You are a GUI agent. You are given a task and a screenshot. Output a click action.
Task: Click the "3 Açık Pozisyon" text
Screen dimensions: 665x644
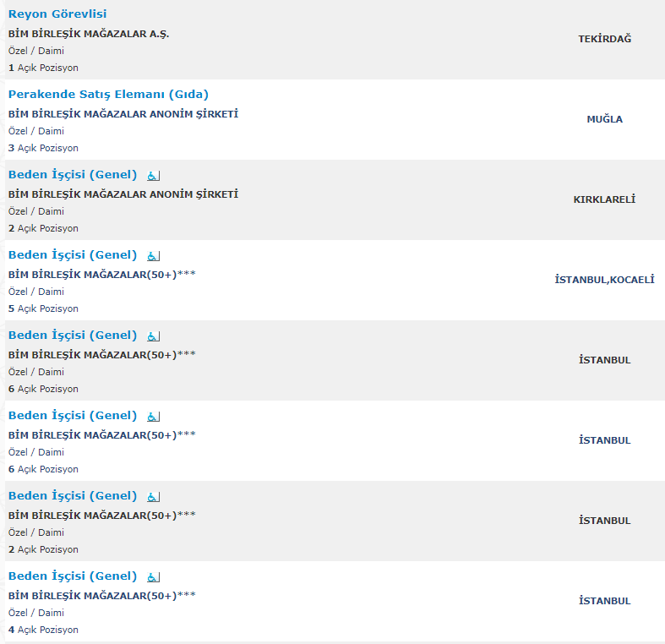(43, 148)
